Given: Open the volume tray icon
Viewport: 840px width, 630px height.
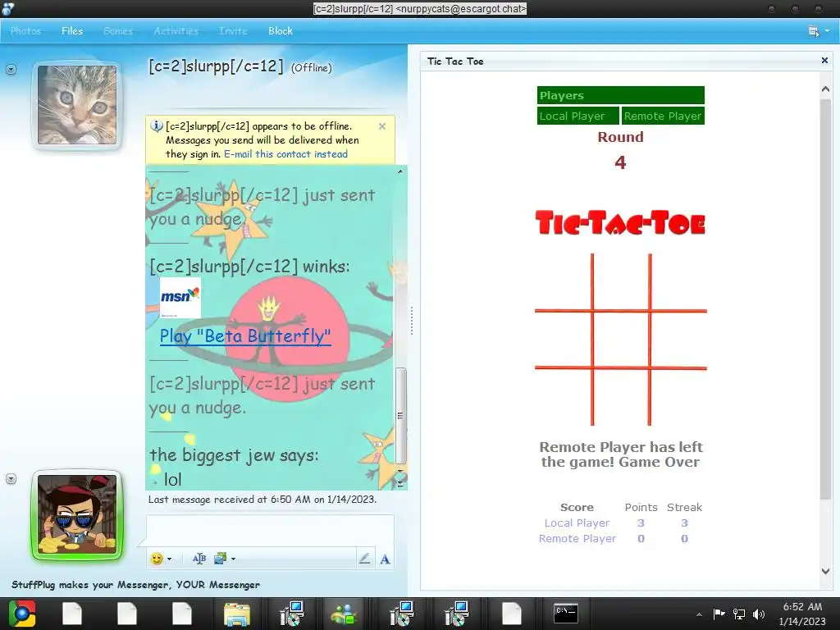Looking at the screenshot, I should 759,614.
